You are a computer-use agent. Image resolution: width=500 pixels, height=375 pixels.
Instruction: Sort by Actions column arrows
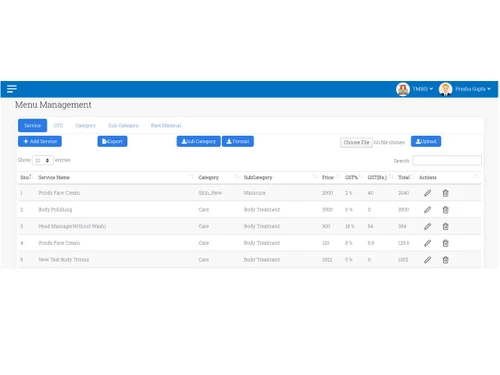click(477, 176)
